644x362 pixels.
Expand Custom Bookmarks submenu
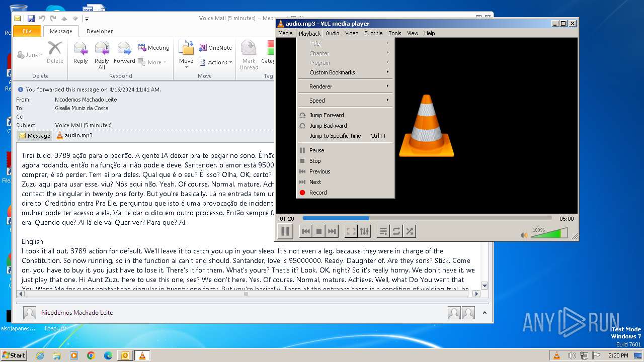(345, 72)
